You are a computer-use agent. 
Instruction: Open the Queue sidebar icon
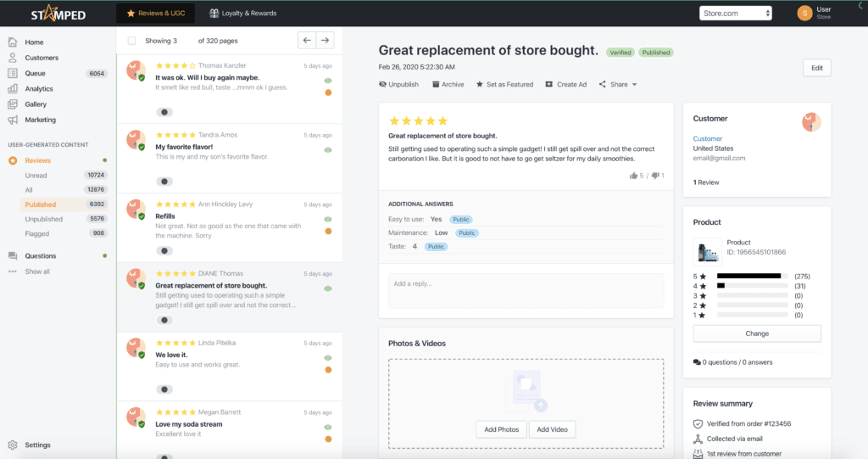pos(13,73)
